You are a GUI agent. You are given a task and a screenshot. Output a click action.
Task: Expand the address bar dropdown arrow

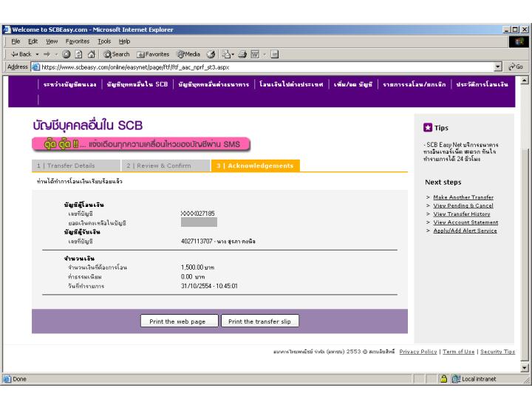pyautogui.click(x=498, y=66)
